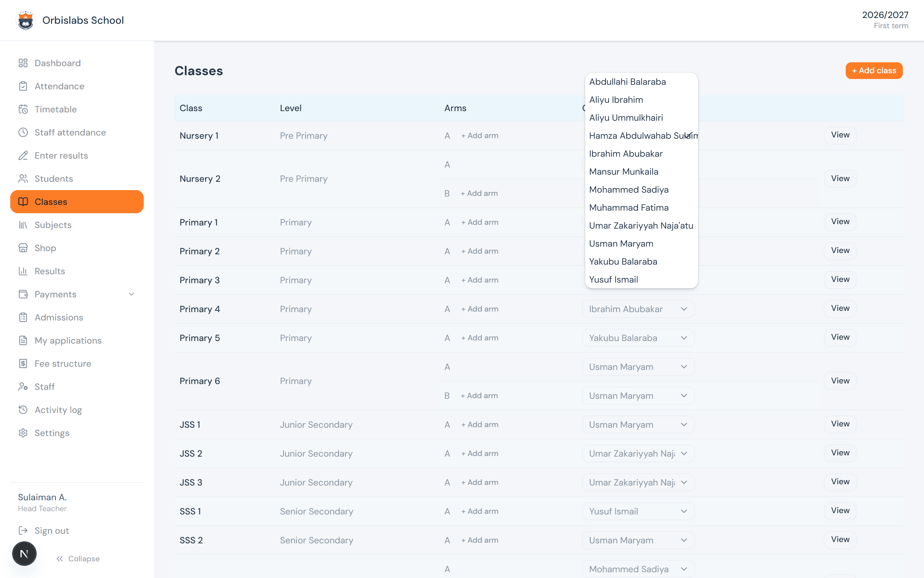This screenshot has width=924, height=578.
Task: Select Muhammad Fatima from the list
Action: (641, 207)
